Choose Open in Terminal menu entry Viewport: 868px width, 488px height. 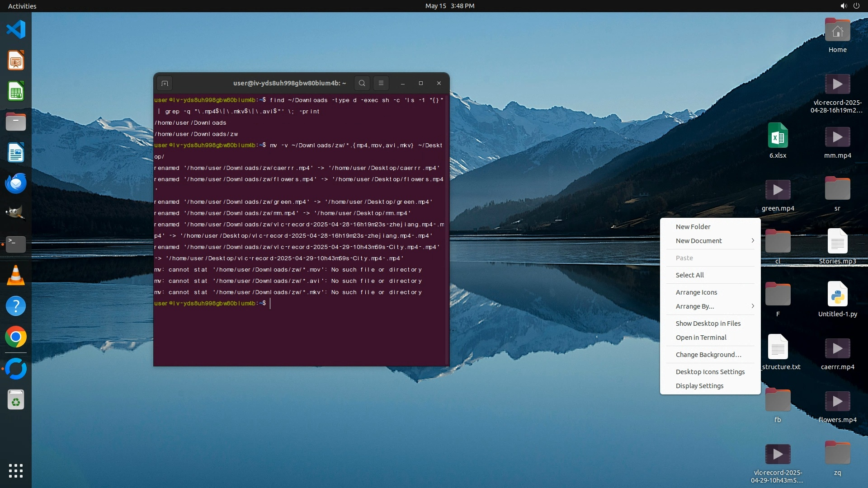pyautogui.click(x=701, y=338)
